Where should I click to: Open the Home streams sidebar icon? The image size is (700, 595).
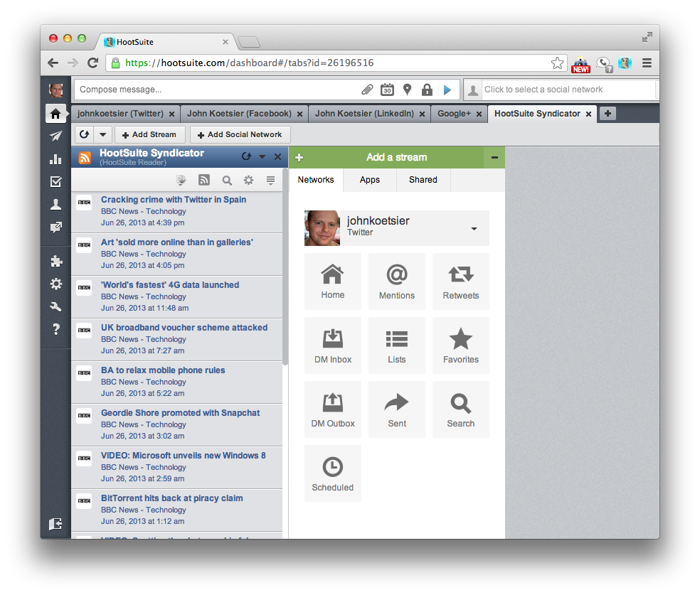point(55,114)
